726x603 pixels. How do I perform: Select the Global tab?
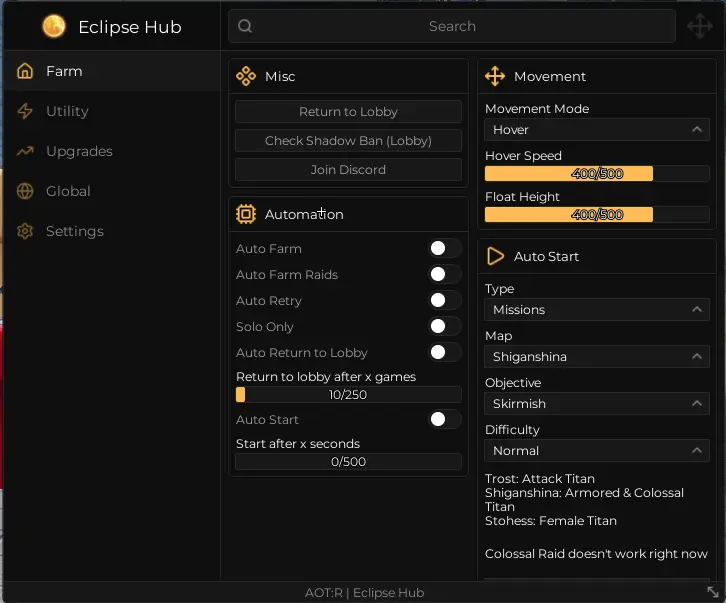[112, 191]
